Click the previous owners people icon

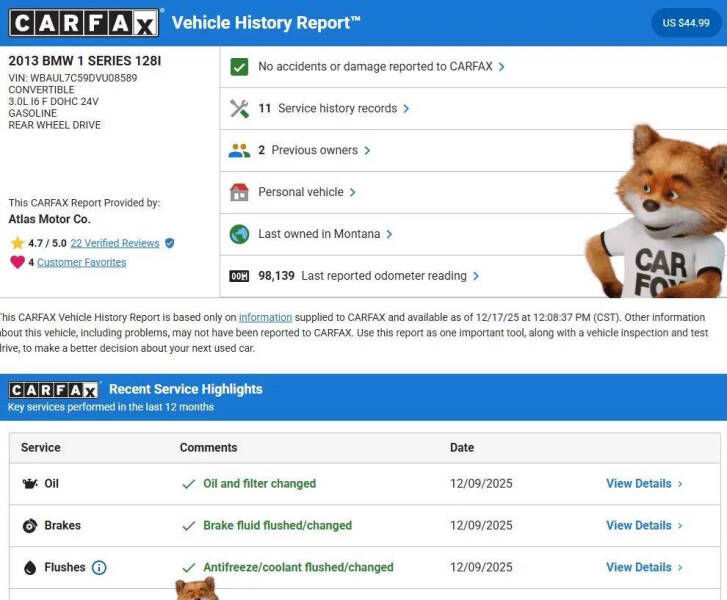tap(239, 151)
